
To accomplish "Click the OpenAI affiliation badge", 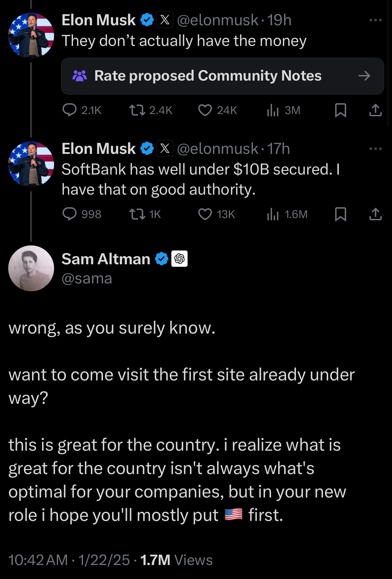I will pos(179,259).
